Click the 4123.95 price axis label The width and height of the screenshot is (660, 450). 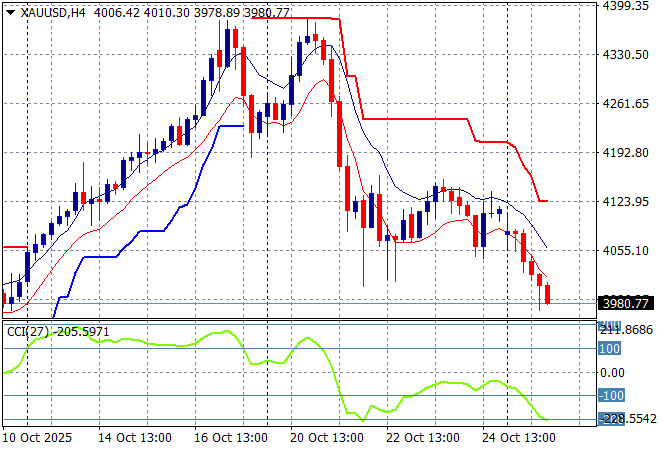(x=627, y=202)
